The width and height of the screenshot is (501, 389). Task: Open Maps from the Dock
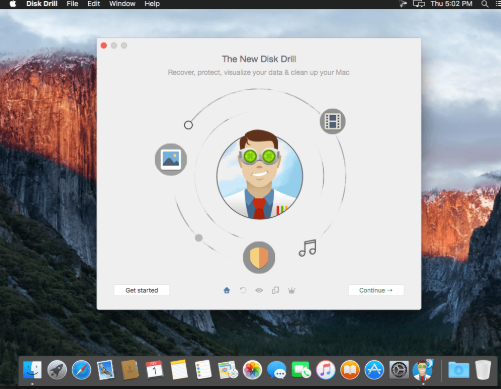pyautogui.click(x=228, y=370)
